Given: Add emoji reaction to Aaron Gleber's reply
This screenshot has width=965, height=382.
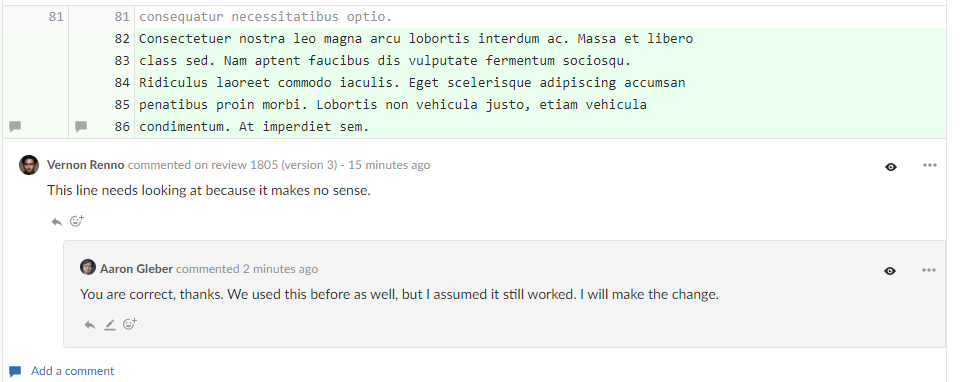Looking at the screenshot, I should [130, 324].
